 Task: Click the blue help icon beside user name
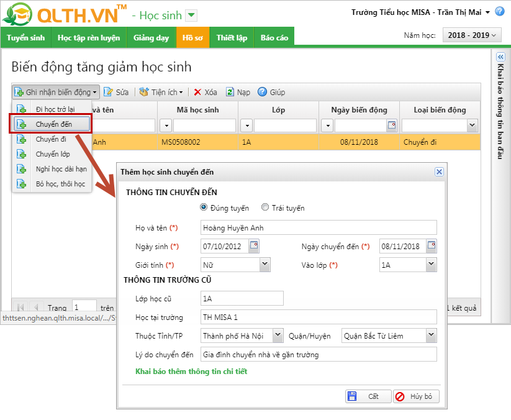(500, 12)
